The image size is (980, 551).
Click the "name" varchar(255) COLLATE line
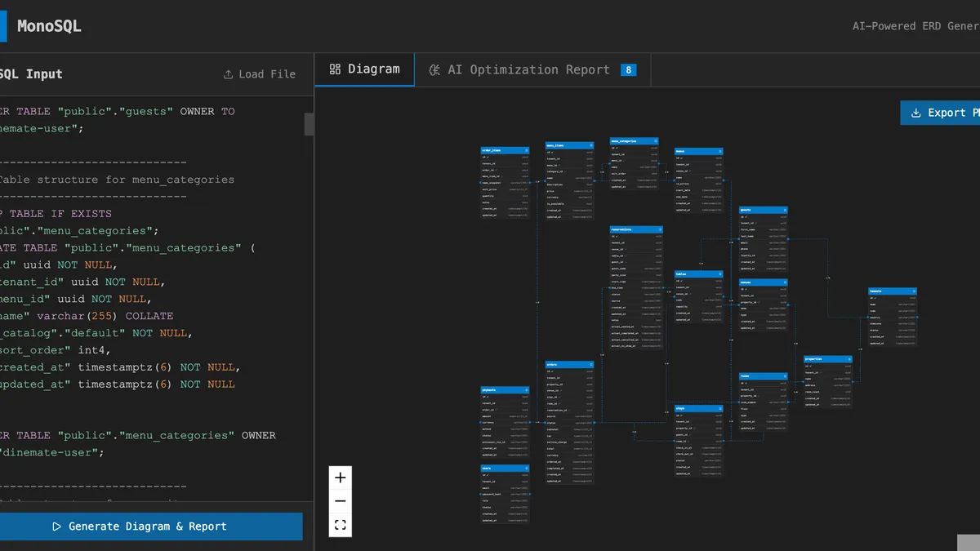(x=87, y=316)
